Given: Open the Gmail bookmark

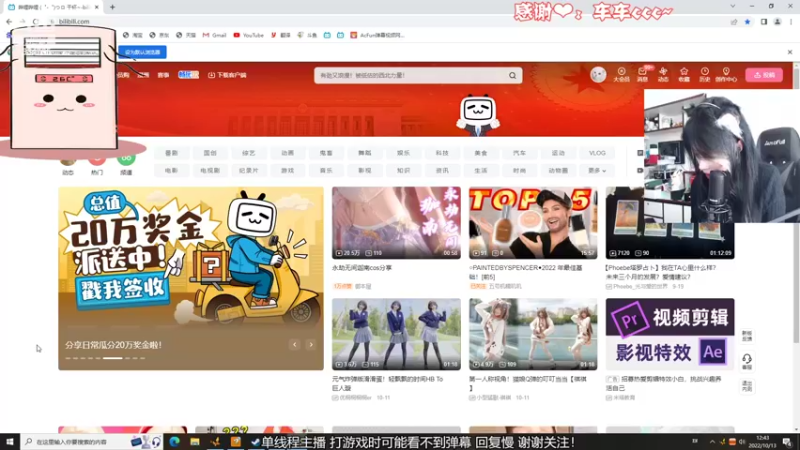Looking at the screenshot, I should pyautogui.click(x=214, y=35).
